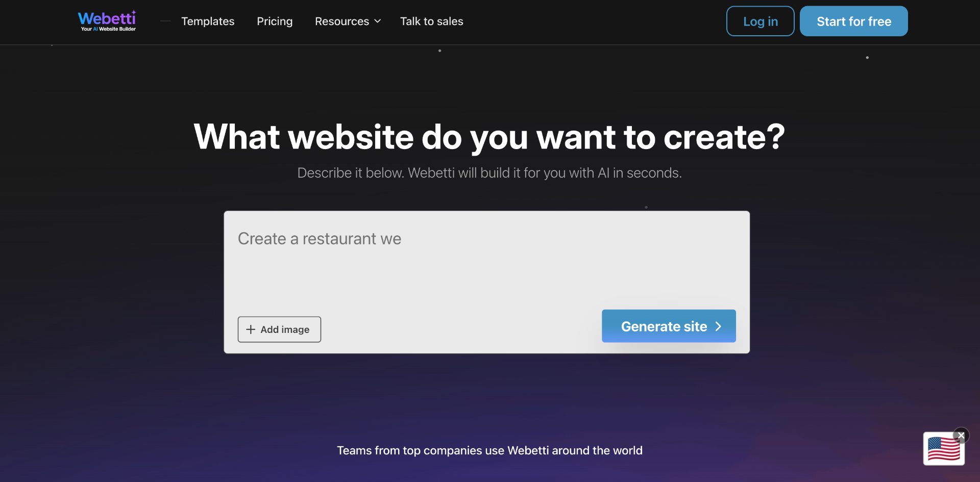Screen dimensions: 980x482
Task: Click the Generate site button
Action: click(x=669, y=326)
